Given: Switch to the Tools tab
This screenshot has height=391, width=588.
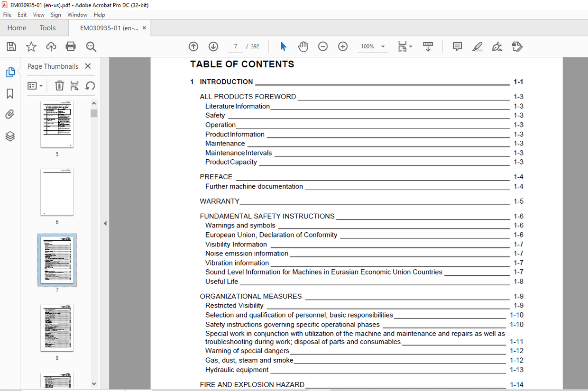Looking at the screenshot, I should [x=47, y=28].
